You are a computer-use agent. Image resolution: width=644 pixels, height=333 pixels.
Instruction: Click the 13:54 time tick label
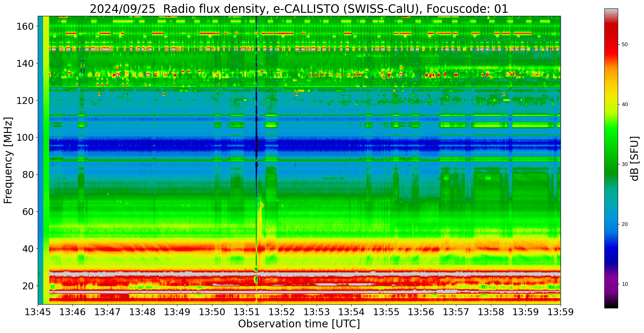click(x=351, y=312)
